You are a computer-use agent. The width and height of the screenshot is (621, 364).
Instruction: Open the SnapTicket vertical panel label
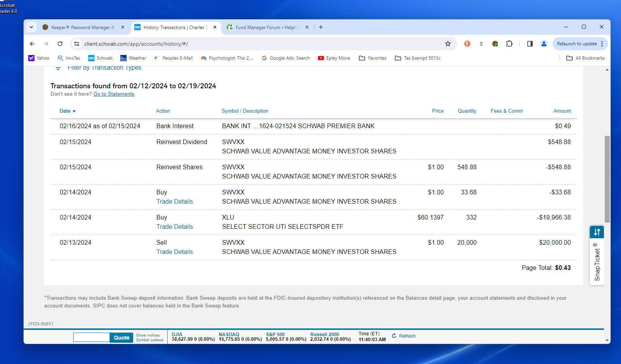pyautogui.click(x=597, y=262)
